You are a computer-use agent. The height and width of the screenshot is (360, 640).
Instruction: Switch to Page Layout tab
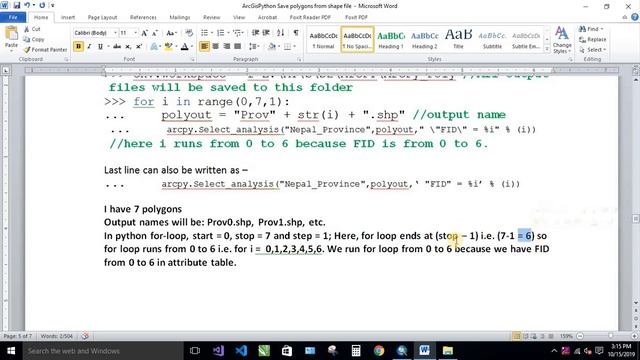click(x=102, y=17)
